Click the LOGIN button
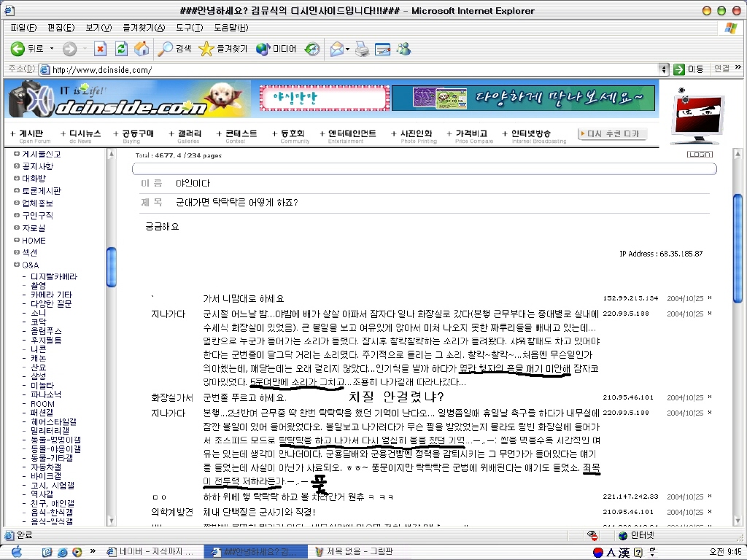Screen dimensions: 747x560 click(700, 155)
